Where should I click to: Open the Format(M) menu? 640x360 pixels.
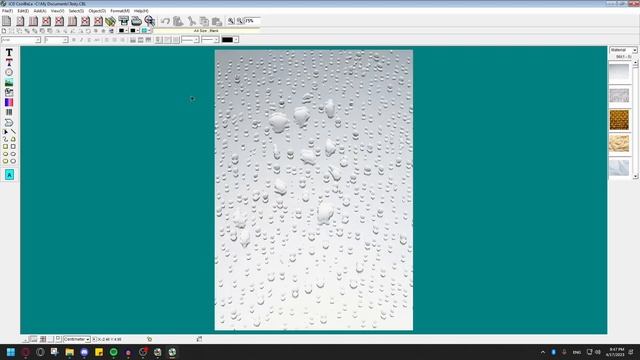[120, 11]
